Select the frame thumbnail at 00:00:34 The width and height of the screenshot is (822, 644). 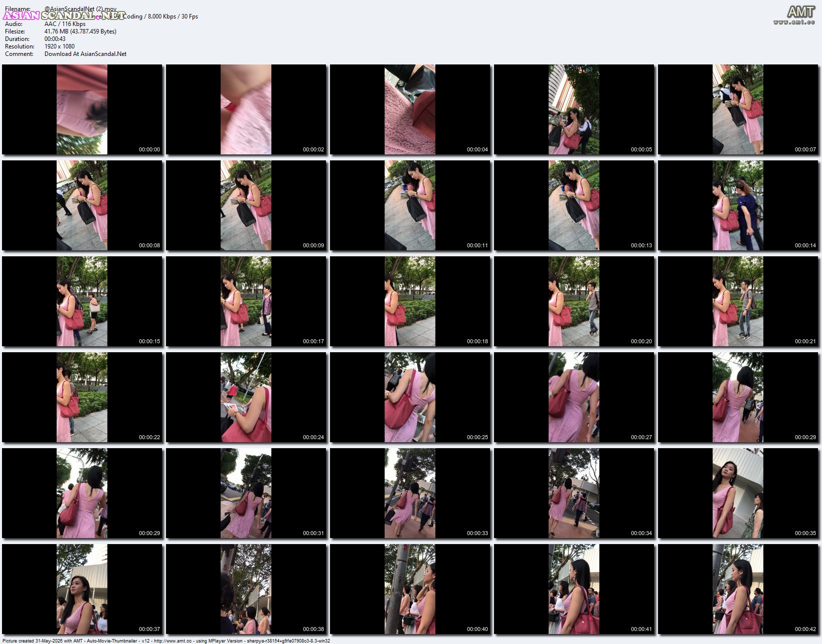(574, 493)
